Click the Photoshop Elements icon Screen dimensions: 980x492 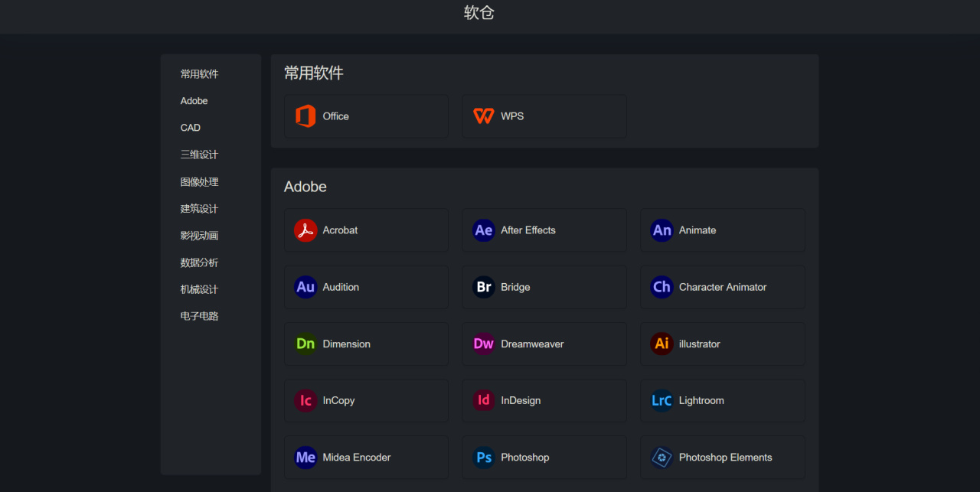coord(661,458)
